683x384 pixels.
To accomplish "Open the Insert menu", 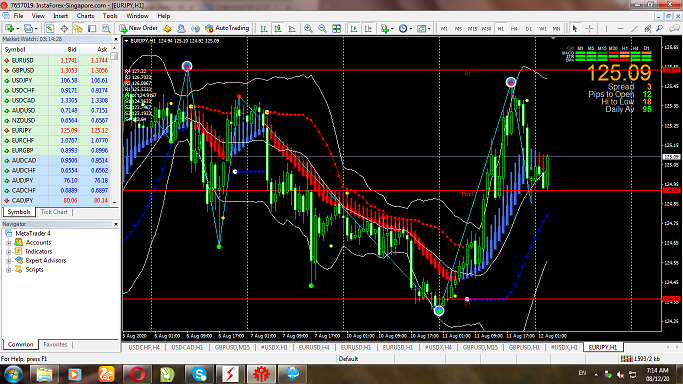I will (x=61, y=16).
